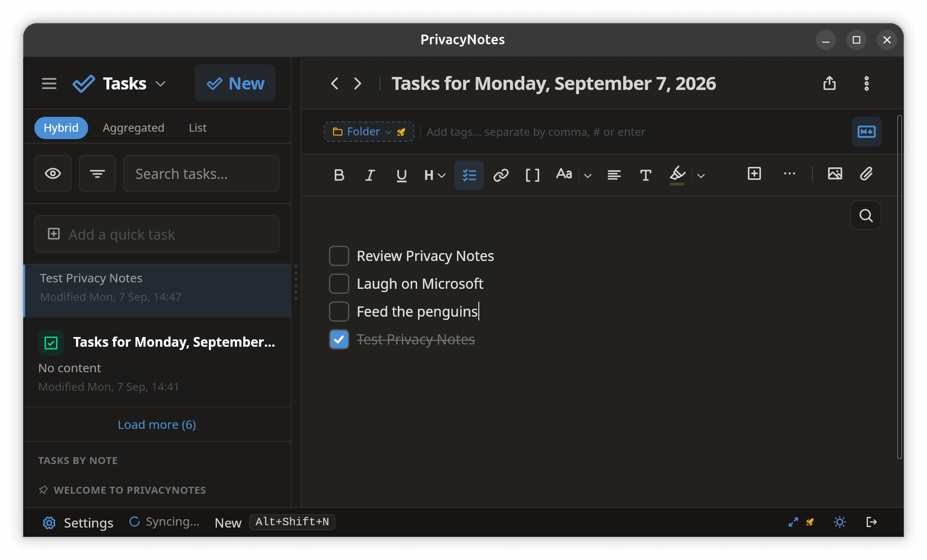
Task: Expand the highlighter color dropdown
Action: tap(701, 175)
